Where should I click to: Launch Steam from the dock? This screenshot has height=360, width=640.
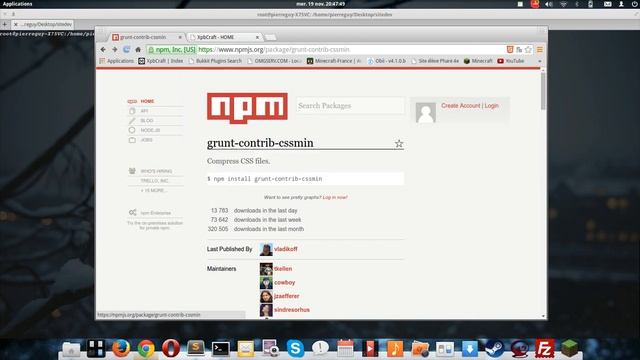click(x=494, y=349)
